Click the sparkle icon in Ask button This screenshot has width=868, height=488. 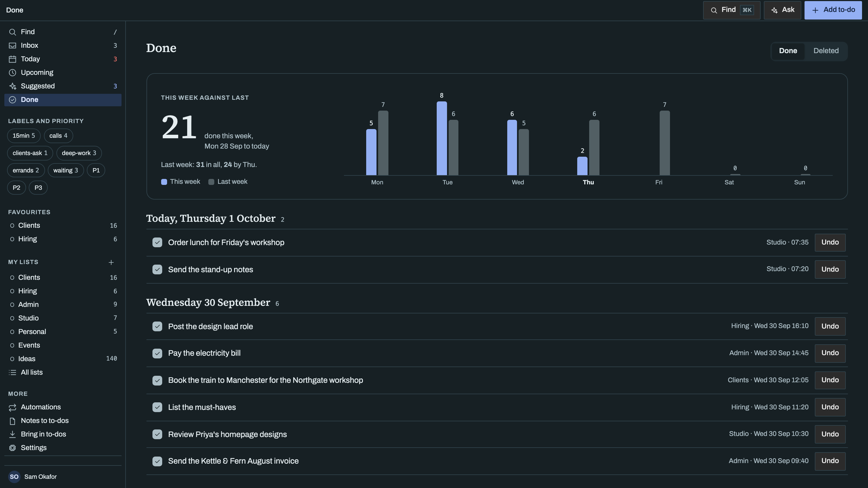point(775,10)
